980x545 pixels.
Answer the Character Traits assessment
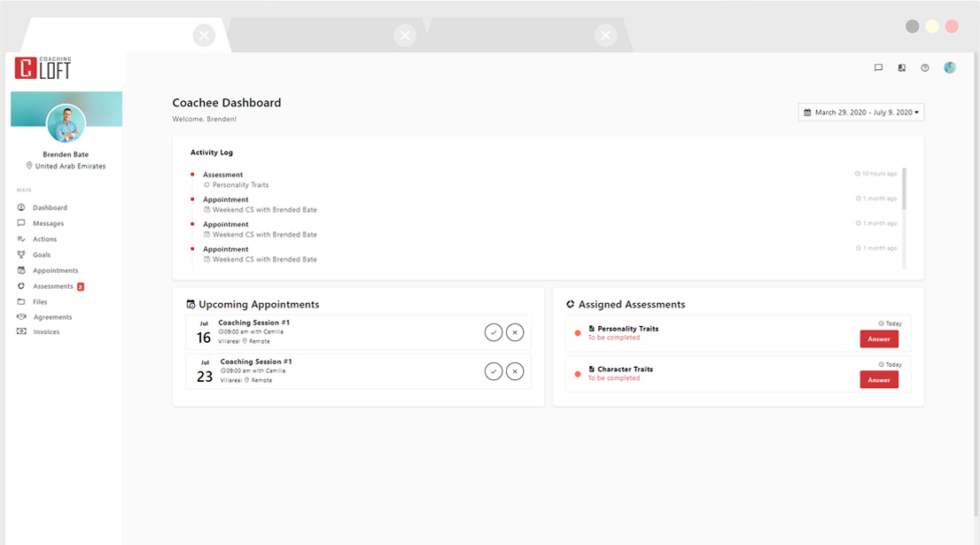coord(879,379)
